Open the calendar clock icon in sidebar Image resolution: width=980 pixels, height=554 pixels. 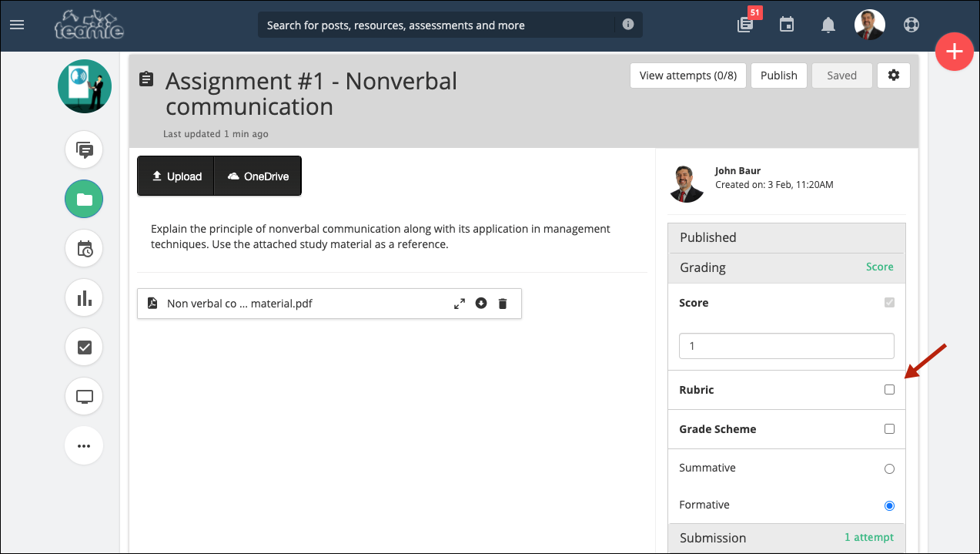point(85,249)
